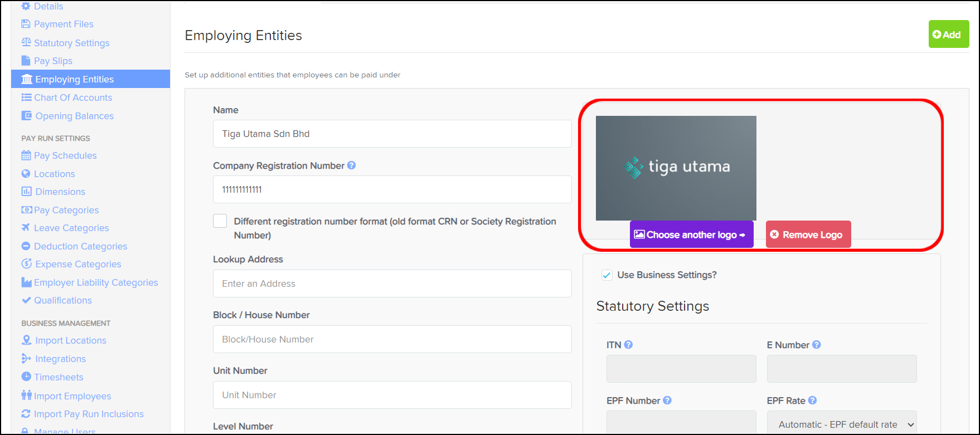Open the EPF Rate dropdown
The height and width of the screenshot is (435, 980).
click(x=841, y=424)
